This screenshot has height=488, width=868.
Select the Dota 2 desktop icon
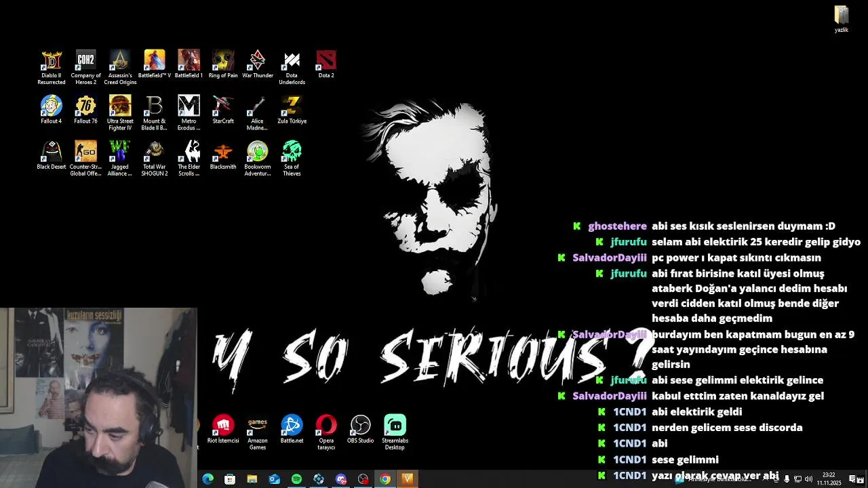[326, 64]
